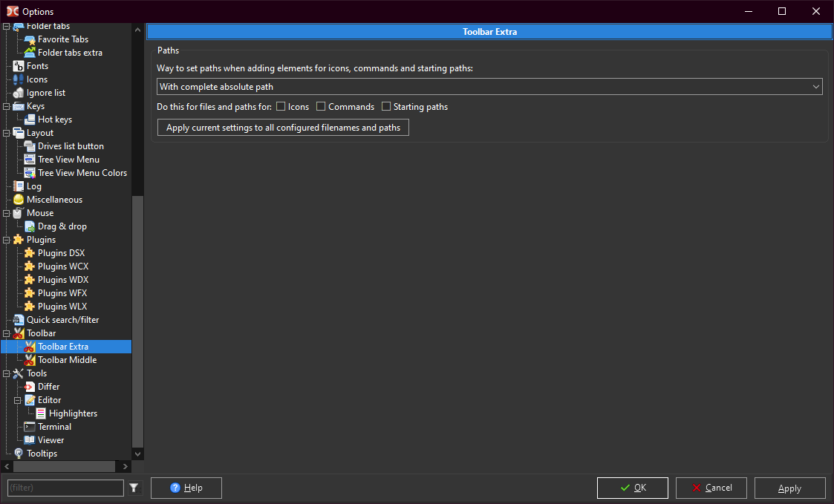Select Hot keys in the tree
The image size is (834, 504).
(x=54, y=120)
